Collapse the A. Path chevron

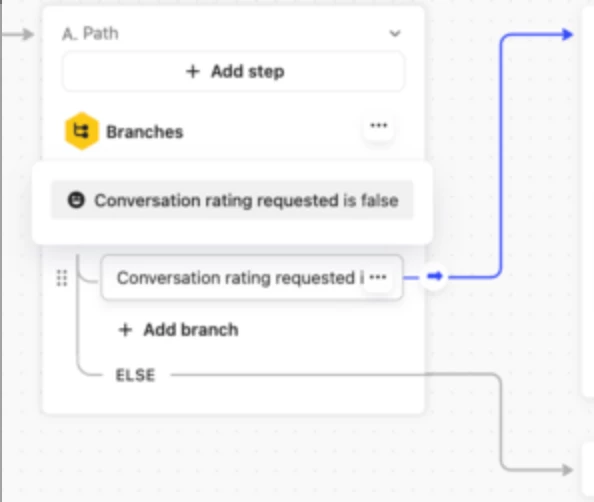tap(395, 34)
